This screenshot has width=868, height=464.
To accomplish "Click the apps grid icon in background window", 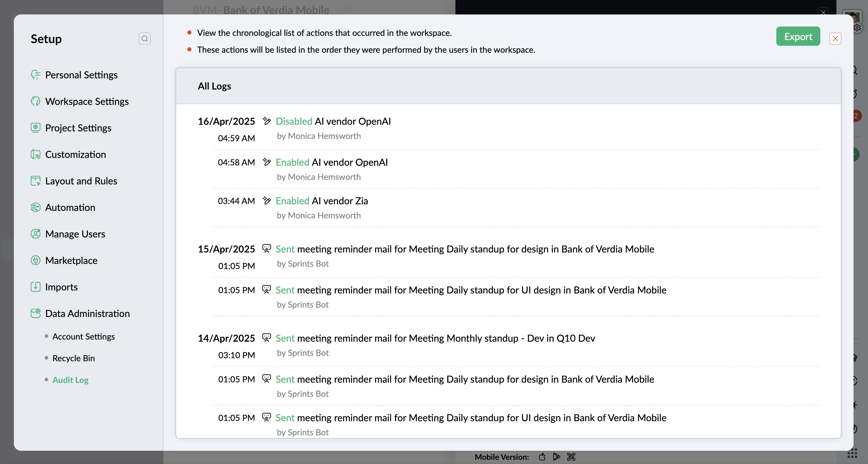I will [x=852, y=453].
